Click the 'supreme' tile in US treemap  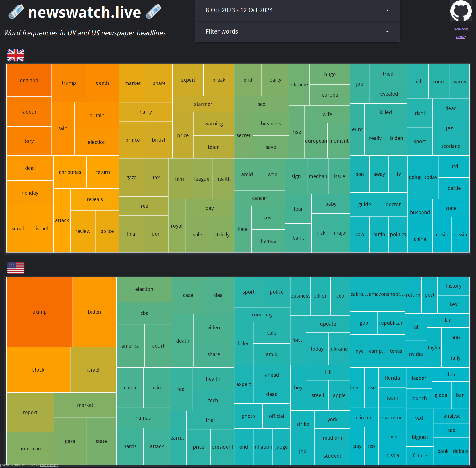point(392,418)
